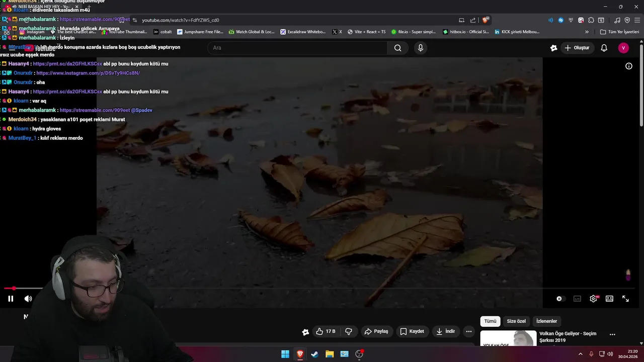Toggle the subtitles/CC button
Image resolution: width=644 pixels, height=362 pixels.
[577, 299]
